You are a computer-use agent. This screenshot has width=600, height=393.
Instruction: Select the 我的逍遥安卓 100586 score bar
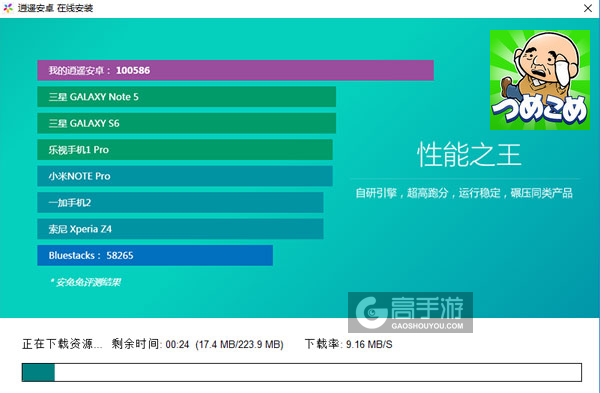tap(235, 70)
